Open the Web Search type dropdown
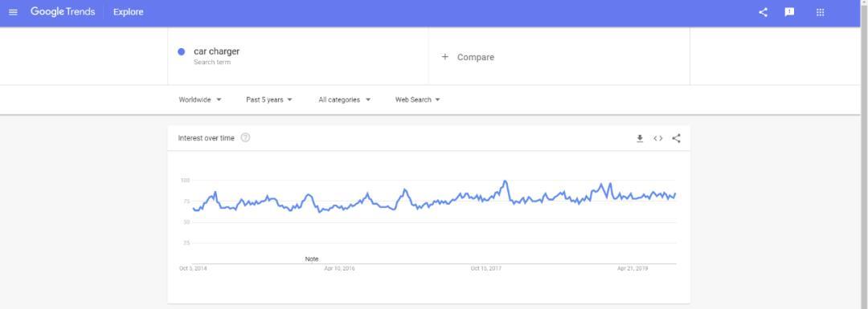 [x=417, y=100]
